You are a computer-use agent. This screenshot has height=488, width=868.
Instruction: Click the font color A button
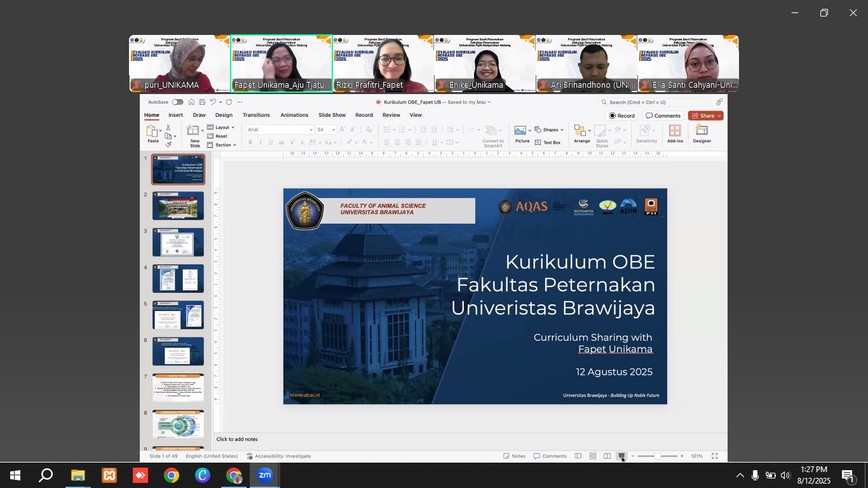tap(365, 142)
